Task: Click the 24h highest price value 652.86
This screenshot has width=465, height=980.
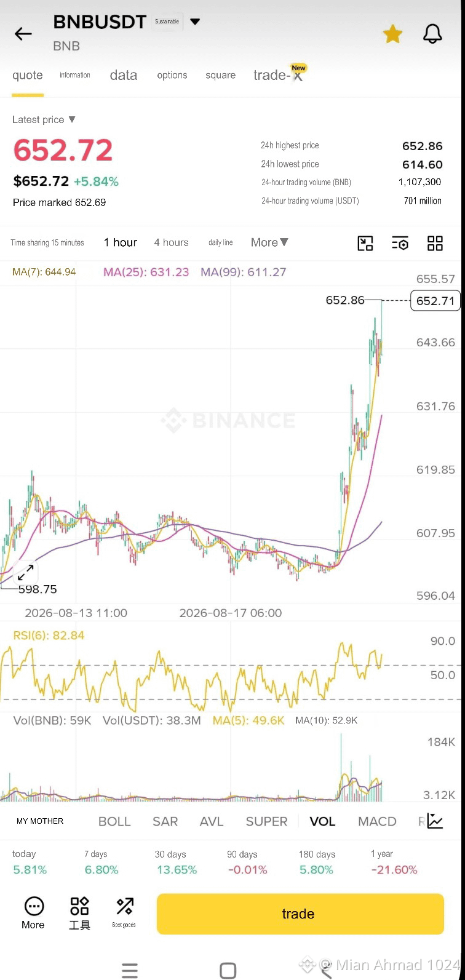Action: coord(423,146)
